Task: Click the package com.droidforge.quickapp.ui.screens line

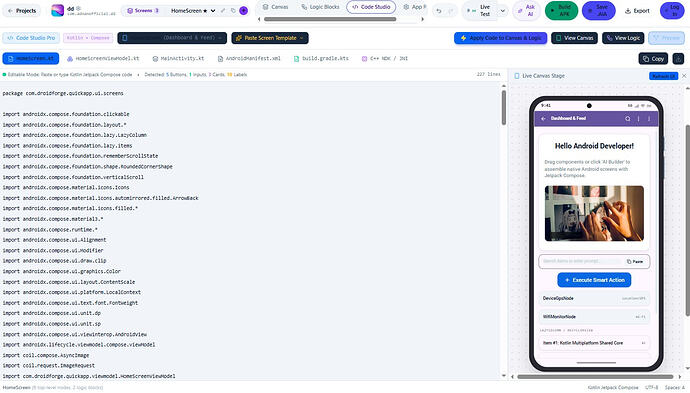Action: pos(63,93)
